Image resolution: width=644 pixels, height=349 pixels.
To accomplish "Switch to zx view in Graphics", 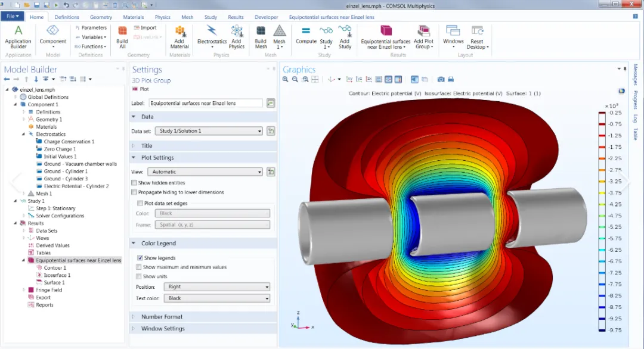I will (x=369, y=80).
